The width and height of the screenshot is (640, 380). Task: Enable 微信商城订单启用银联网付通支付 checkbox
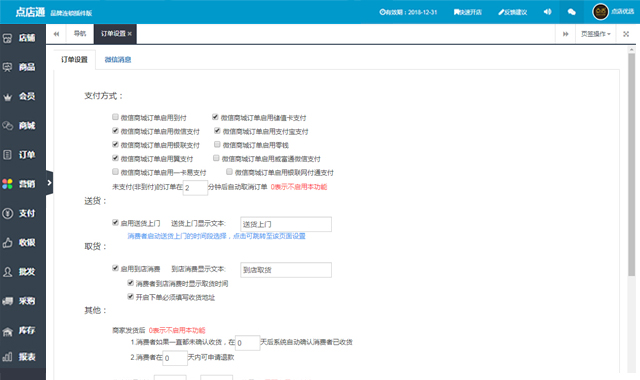pos(229,172)
